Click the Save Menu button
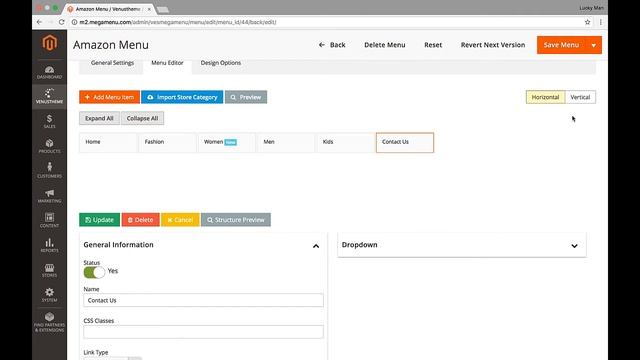 point(562,45)
